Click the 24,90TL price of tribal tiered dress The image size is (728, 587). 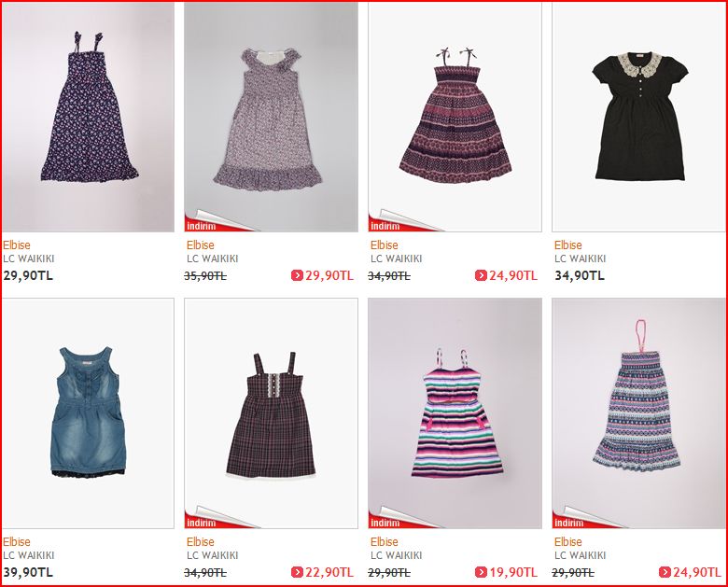(x=513, y=276)
